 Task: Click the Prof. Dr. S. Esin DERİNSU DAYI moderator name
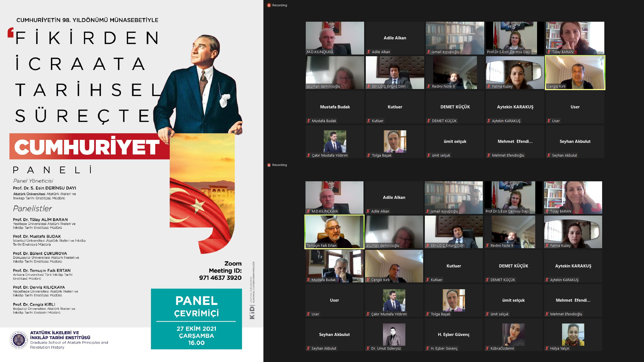point(45,188)
